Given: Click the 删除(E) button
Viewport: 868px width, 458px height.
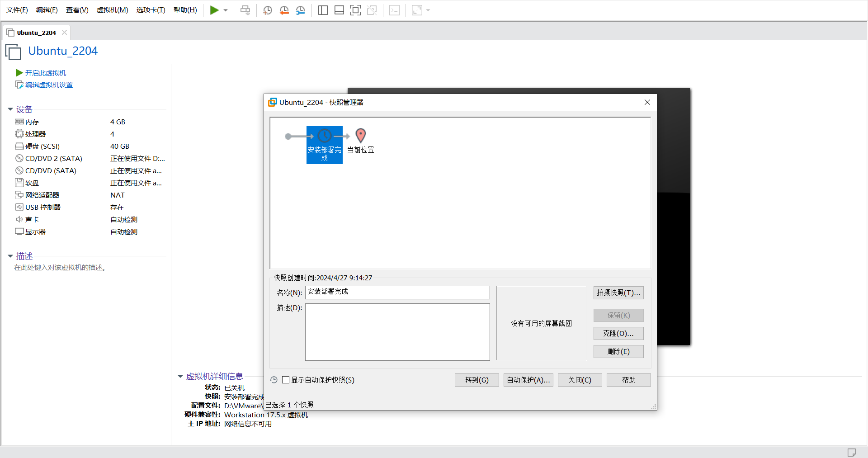Looking at the screenshot, I should pos(618,351).
